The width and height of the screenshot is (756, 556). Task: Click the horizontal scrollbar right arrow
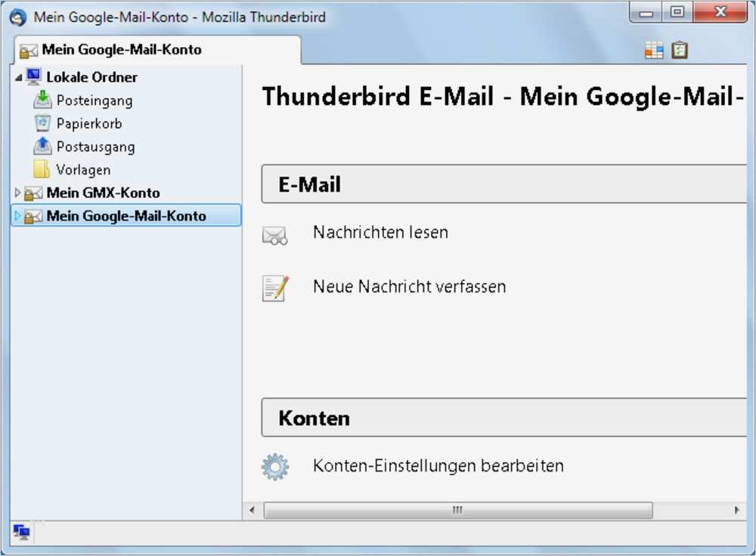[736, 510]
